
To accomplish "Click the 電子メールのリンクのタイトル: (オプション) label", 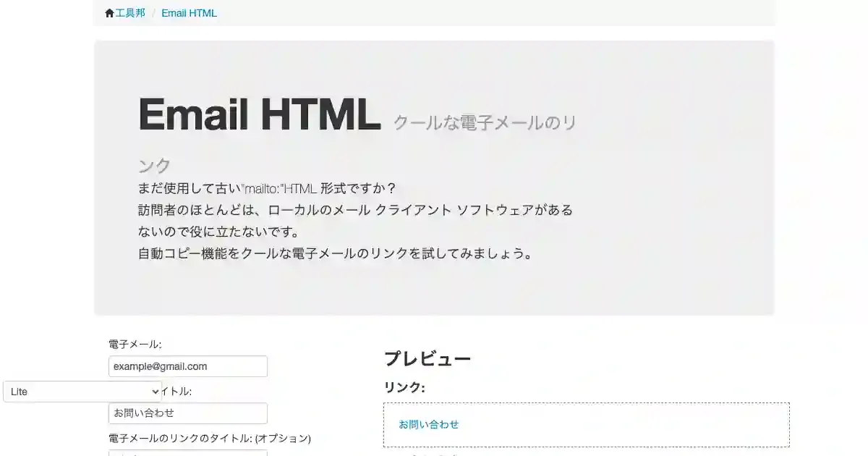I will [210, 439].
